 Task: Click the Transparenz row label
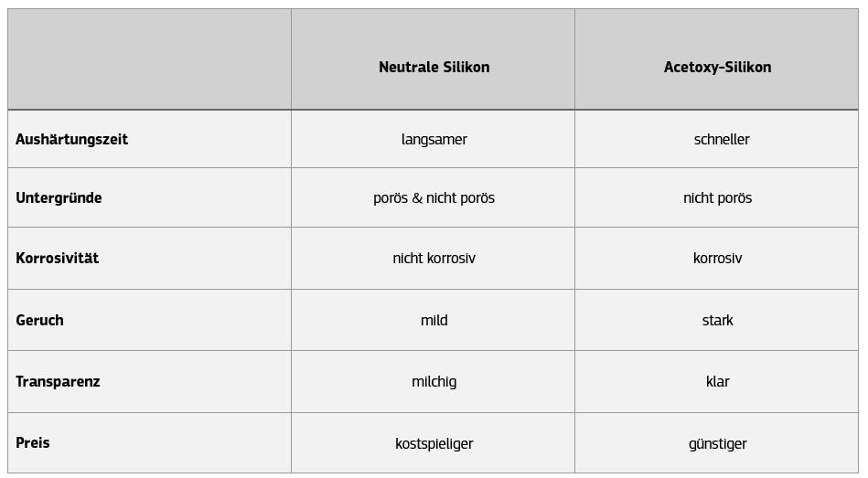click(58, 382)
